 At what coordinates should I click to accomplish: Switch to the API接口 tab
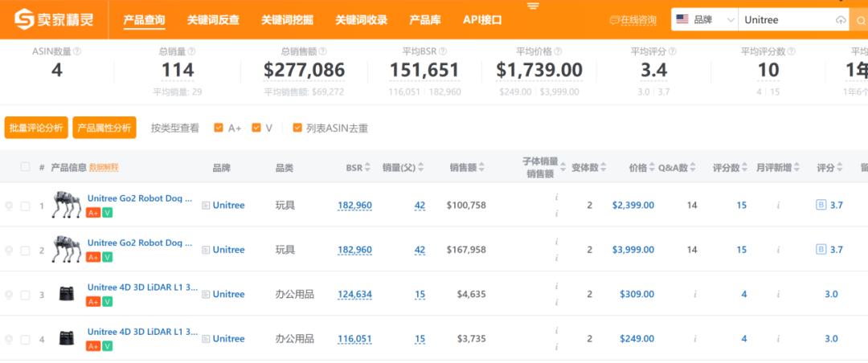coord(482,20)
